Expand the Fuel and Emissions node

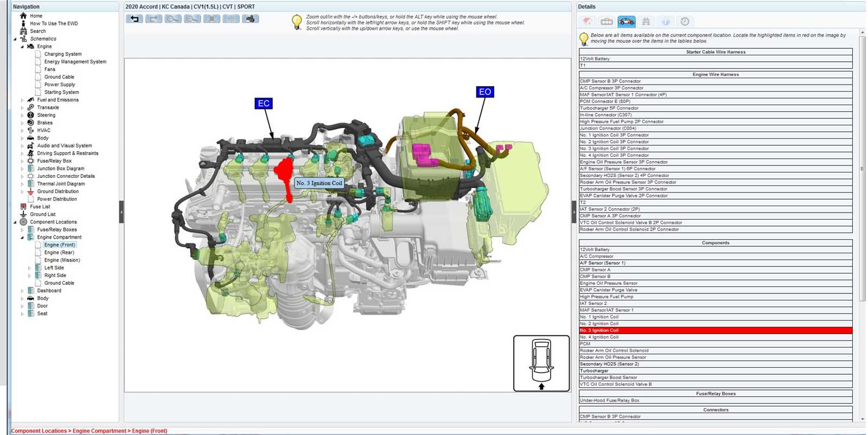pyautogui.click(x=22, y=100)
